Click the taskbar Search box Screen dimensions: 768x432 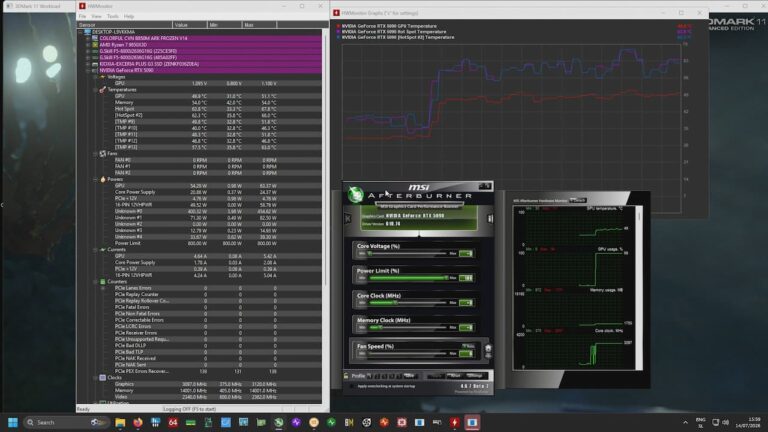pyautogui.click(x=66, y=422)
